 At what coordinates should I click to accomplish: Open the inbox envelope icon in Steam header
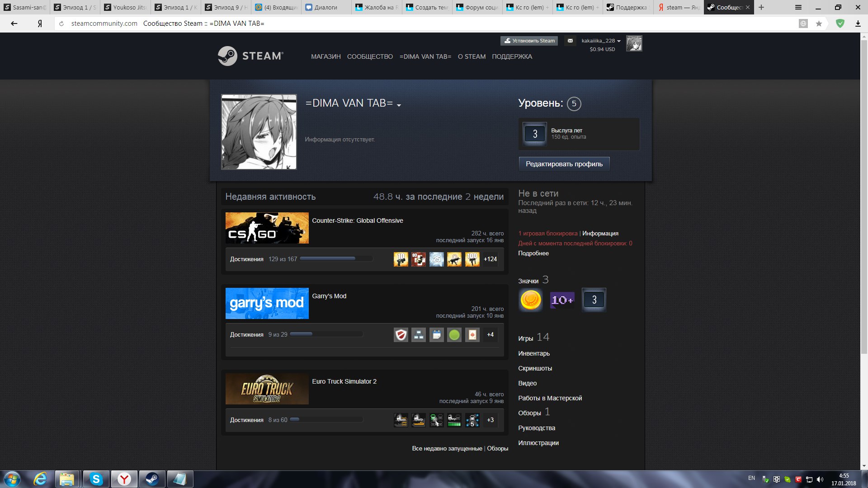pyautogui.click(x=570, y=41)
